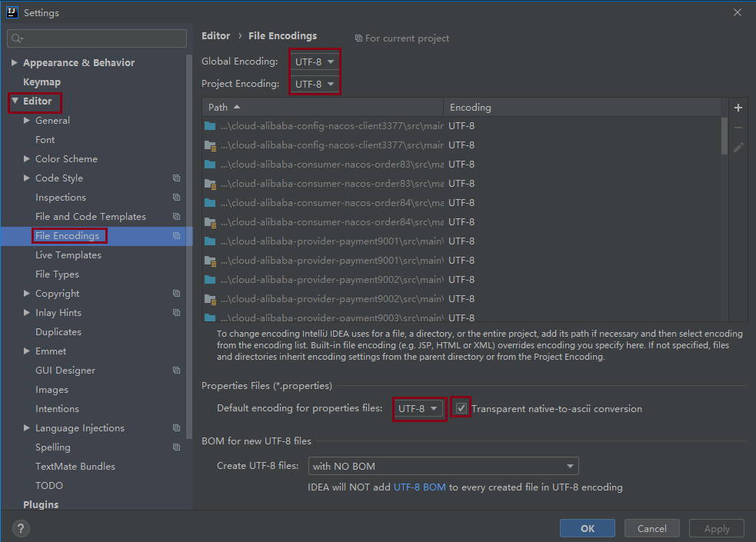Click folder icon of first consumer-nacos-order84 row
Image resolution: width=756 pixels, height=542 pixels.
tap(210, 203)
